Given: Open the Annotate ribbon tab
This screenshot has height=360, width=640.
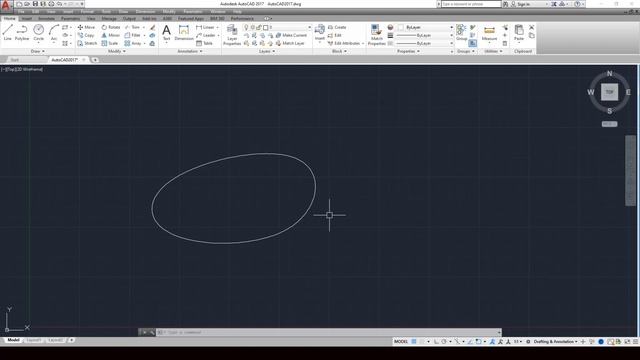Looking at the screenshot, I should point(47,19).
